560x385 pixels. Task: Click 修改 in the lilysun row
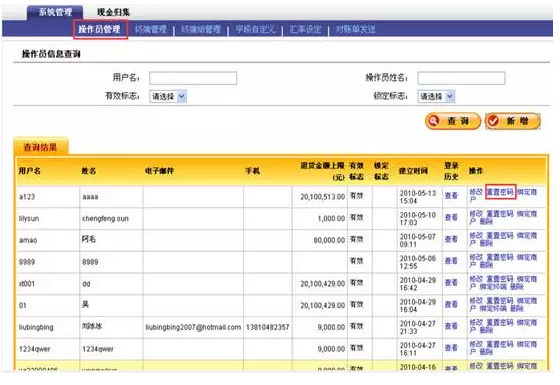click(x=476, y=214)
